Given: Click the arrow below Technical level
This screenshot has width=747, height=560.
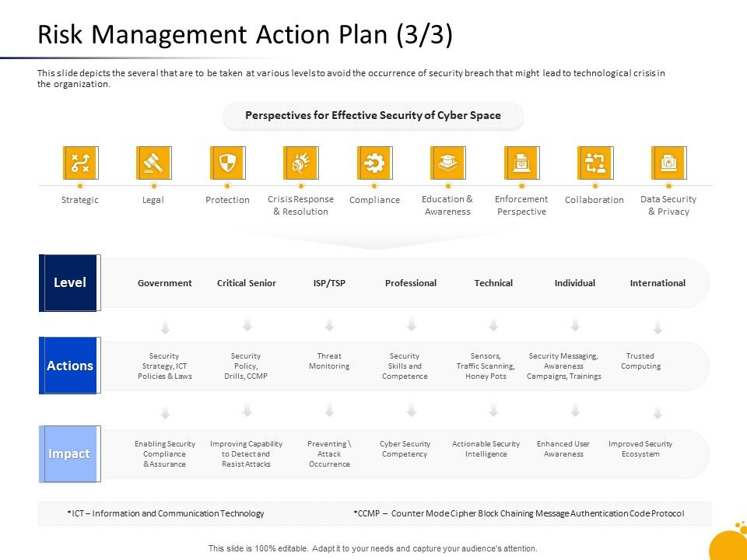Looking at the screenshot, I should [493, 325].
